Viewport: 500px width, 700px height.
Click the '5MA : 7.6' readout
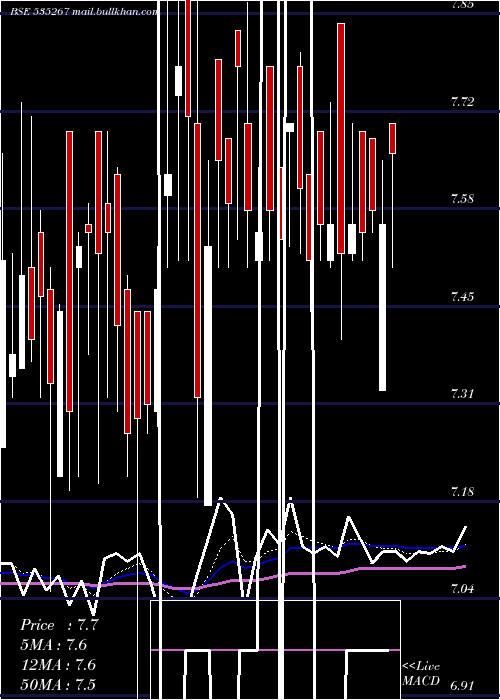54,645
